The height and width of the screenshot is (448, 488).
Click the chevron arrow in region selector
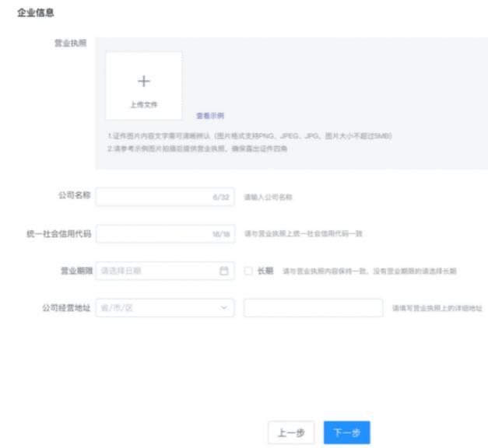point(224,308)
